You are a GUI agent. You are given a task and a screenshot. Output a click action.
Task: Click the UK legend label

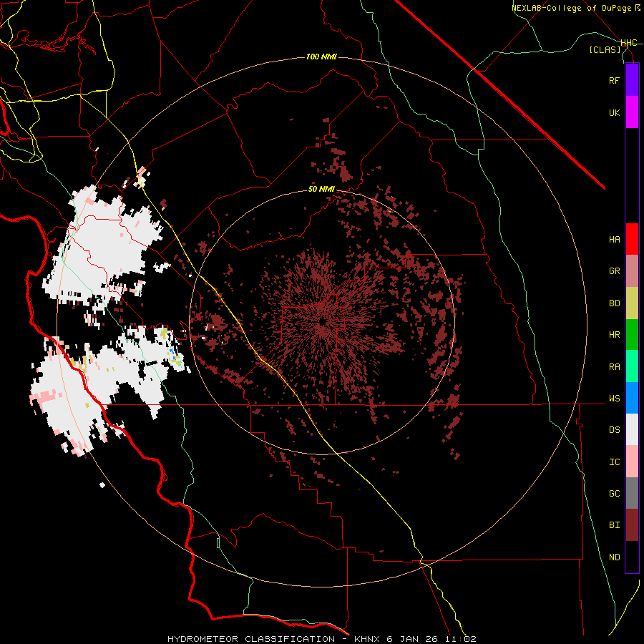coord(615,112)
